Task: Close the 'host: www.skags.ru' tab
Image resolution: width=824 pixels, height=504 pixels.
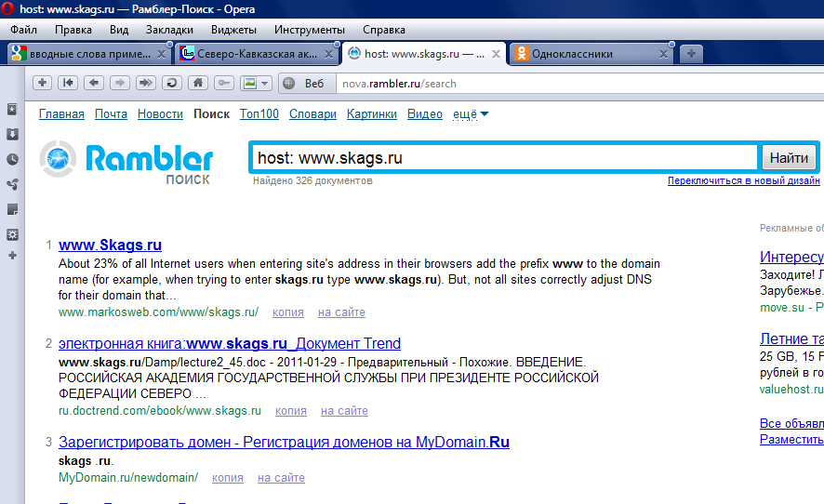Action: (496, 54)
